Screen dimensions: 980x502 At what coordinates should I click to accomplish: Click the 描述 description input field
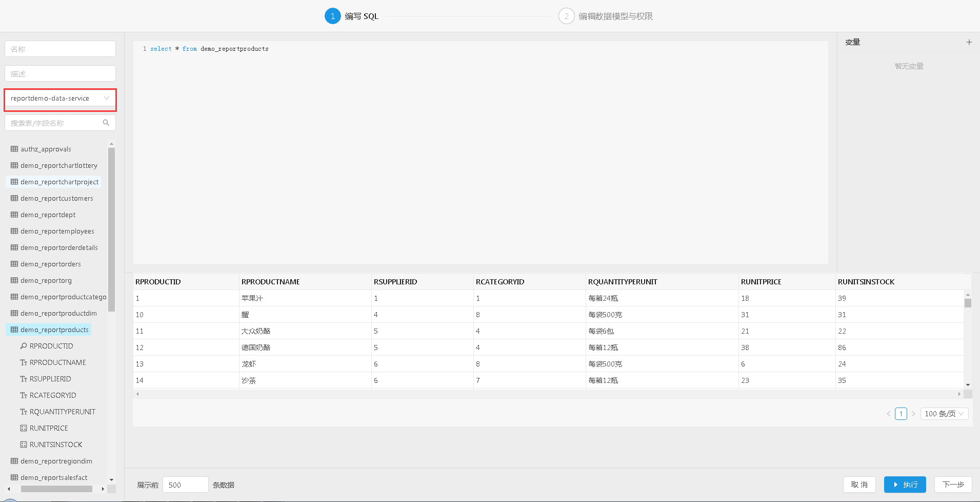[60, 73]
